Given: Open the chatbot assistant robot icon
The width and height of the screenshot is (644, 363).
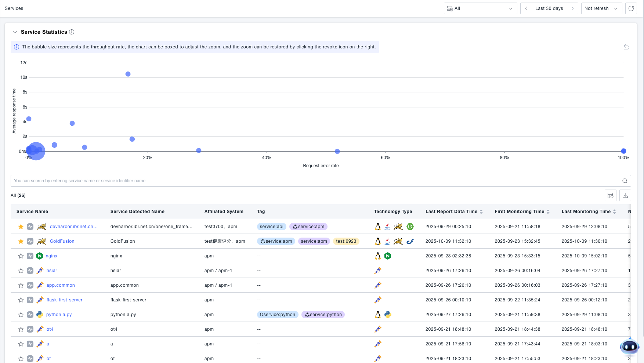Looking at the screenshot, I should pyautogui.click(x=629, y=346).
